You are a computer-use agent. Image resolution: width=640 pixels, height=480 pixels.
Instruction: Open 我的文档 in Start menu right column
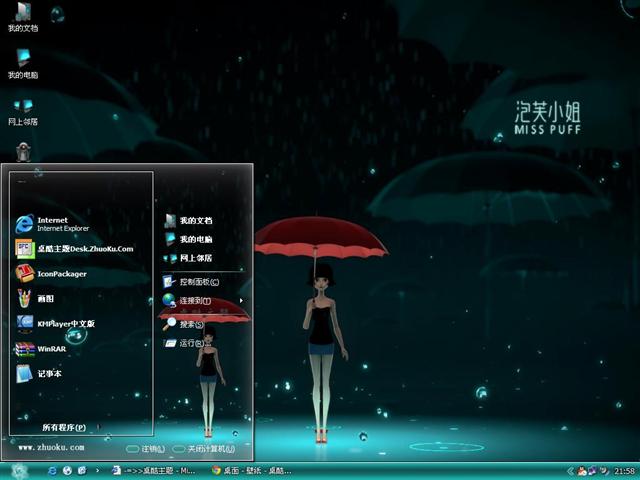coord(188,221)
